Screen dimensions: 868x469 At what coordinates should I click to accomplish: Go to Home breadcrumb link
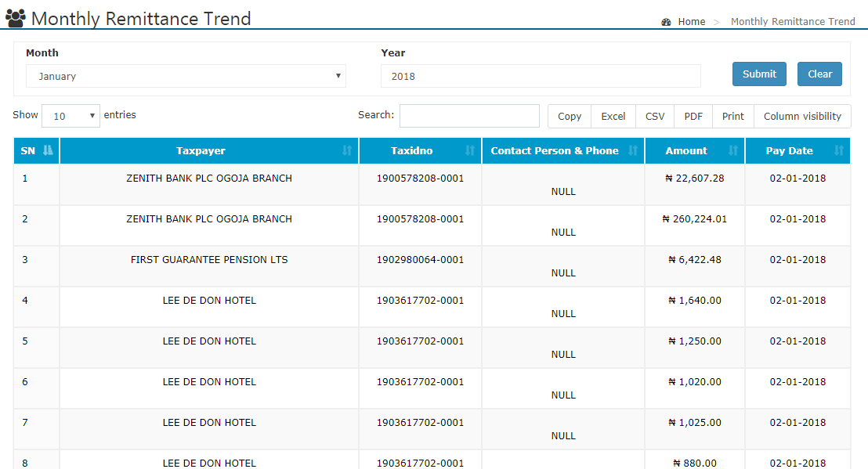click(691, 22)
